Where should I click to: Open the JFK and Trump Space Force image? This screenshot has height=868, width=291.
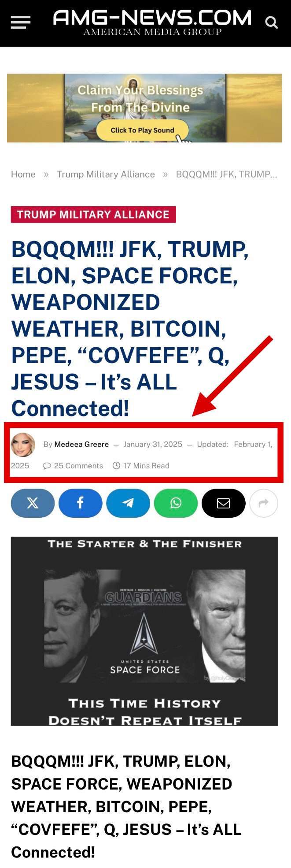144,631
